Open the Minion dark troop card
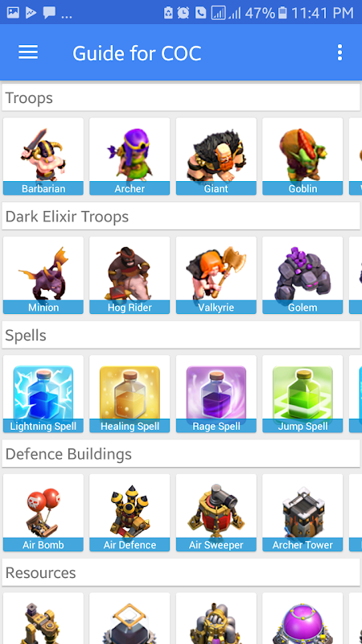This screenshot has width=362, height=644. [x=43, y=275]
